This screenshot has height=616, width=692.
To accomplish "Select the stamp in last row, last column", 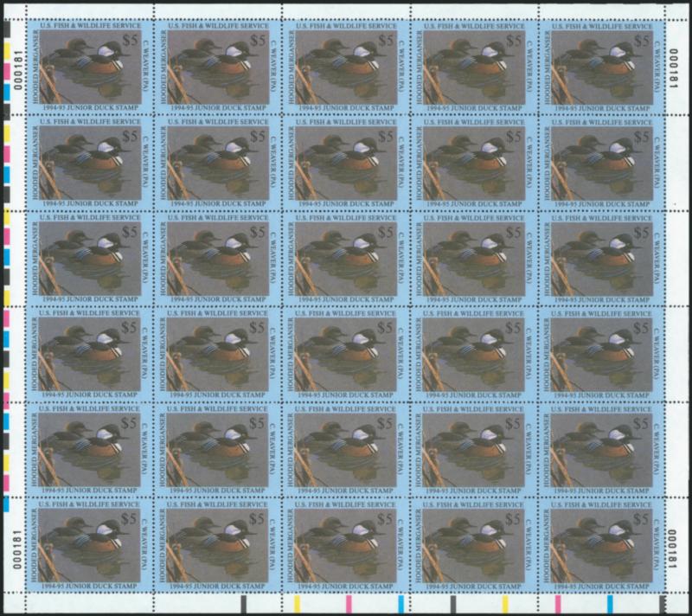I will [602, 545].
